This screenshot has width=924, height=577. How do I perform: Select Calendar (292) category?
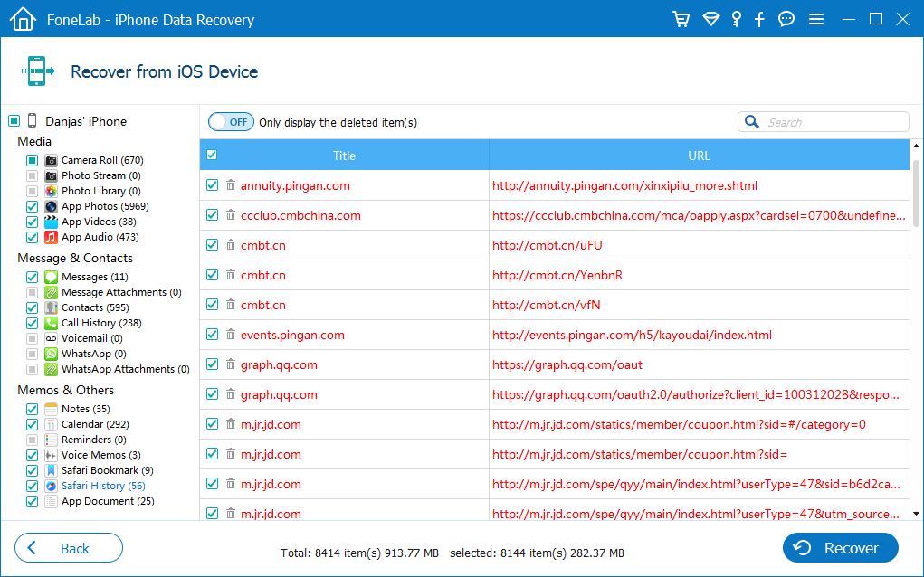[x=95, y=424]
